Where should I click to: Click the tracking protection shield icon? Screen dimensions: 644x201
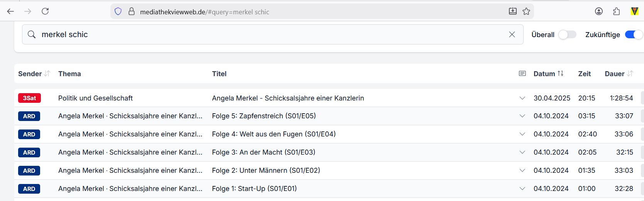pos(118,12)
